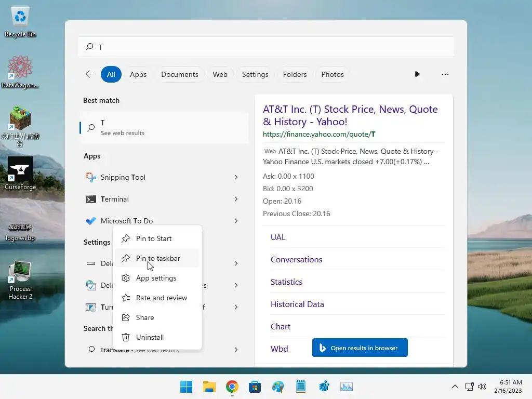Show hidden system tray icons
Screen dimensions: 532x399
click(x=455, y=387)
